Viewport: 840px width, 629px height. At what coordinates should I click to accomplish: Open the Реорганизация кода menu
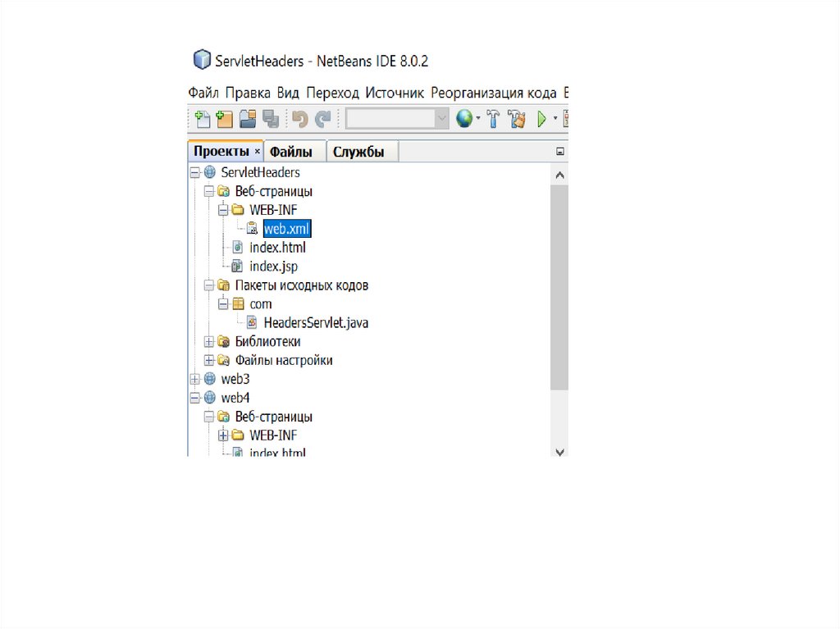coord(493,93)
